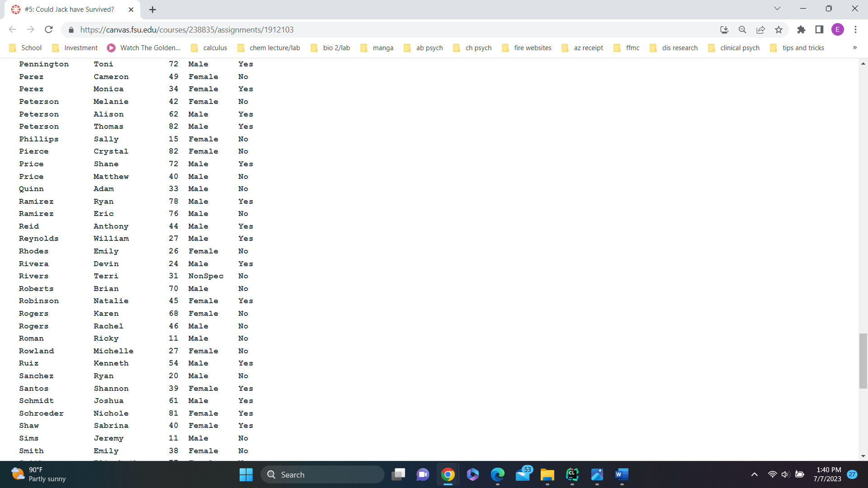Open the manga bookmark folder
The height and width of the screenshot is (488, 868).
tap(377, 48)
